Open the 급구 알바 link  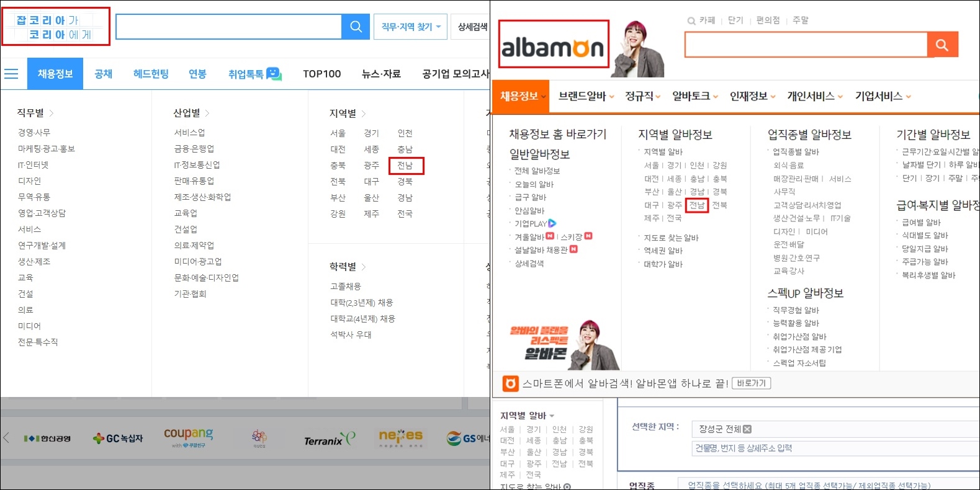(x=530, y=197)
